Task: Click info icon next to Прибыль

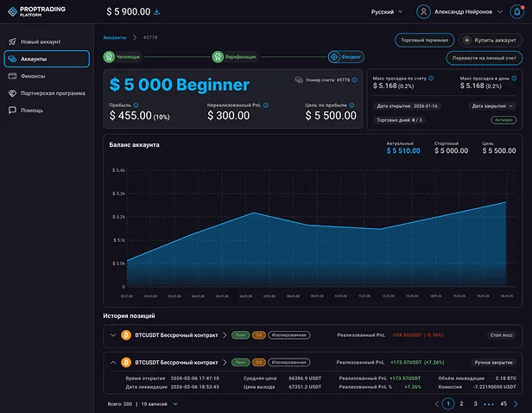Action: click(x=136, y=105)
